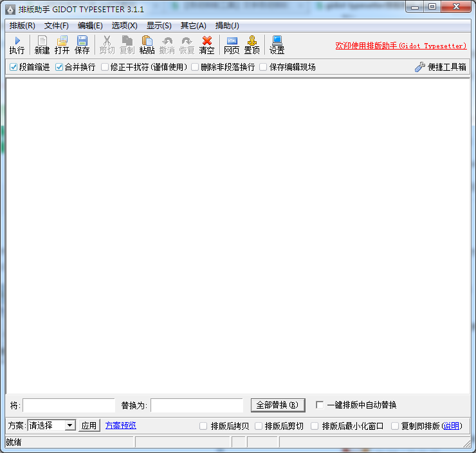476x453 pixels.
Task: Enable 修正干扰符(谨慎使用) checkbox
Action: pyautogui.click(x=105, y=67)
